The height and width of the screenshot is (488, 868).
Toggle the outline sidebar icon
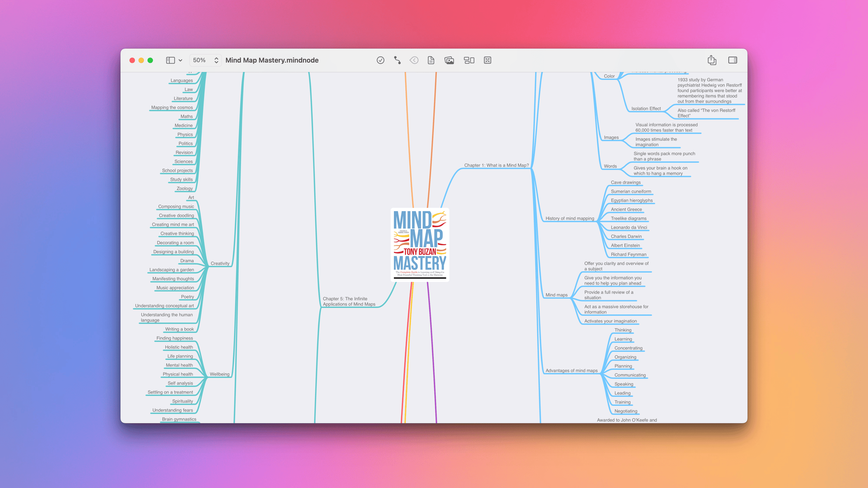170,60
